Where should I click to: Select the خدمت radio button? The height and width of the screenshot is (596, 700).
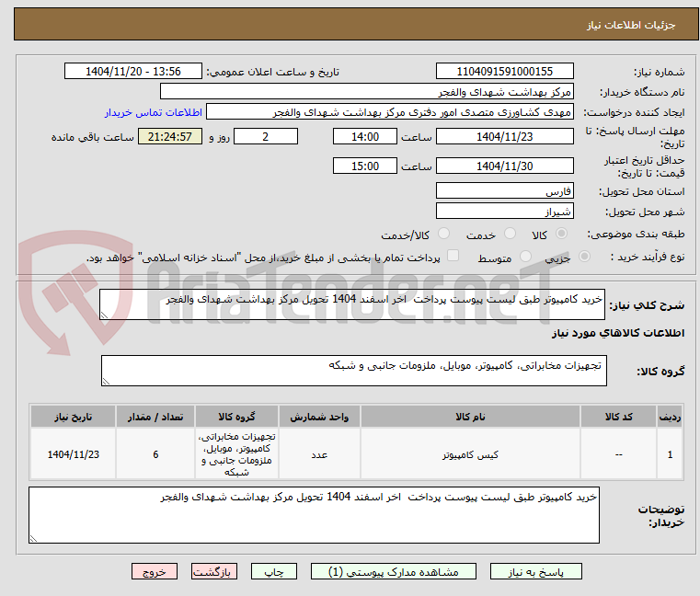[x=510, y=234]
